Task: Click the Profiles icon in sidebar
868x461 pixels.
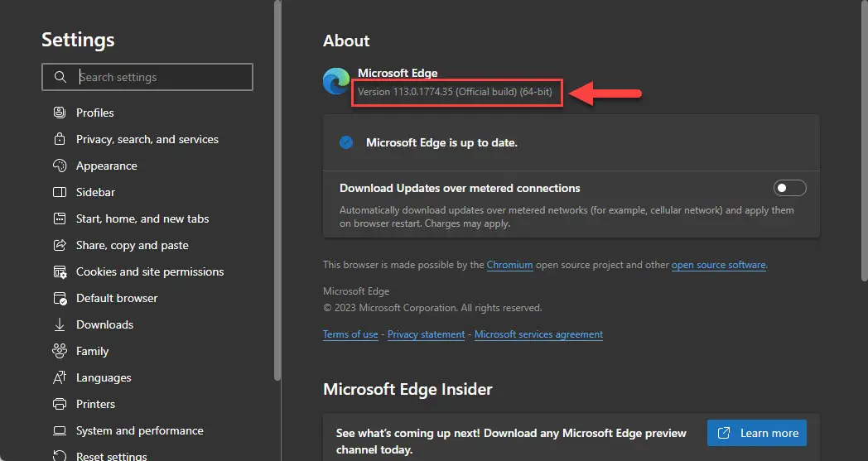Action: tap(60, 113)
